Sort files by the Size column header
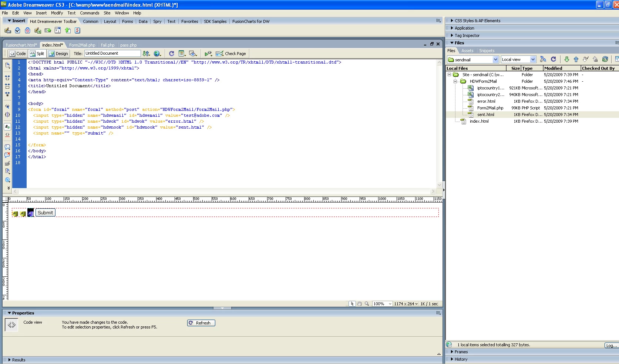This screenshot has height=364, width=619. [514, 68]
